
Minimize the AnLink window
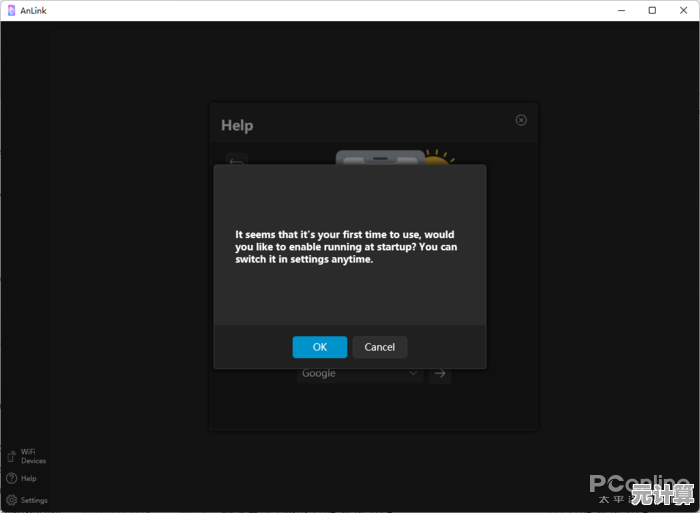[621, 10]
